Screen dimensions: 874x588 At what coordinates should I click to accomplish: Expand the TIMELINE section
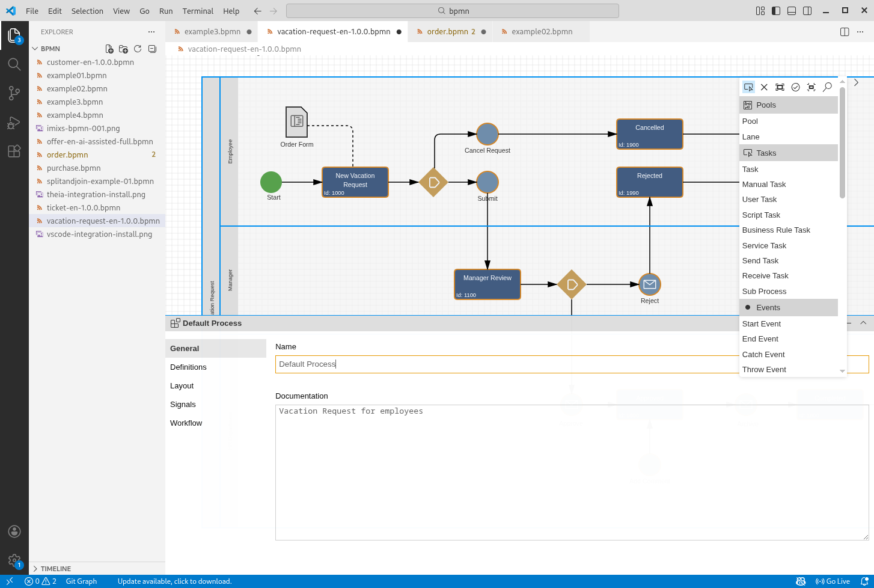tap(55, 569)
